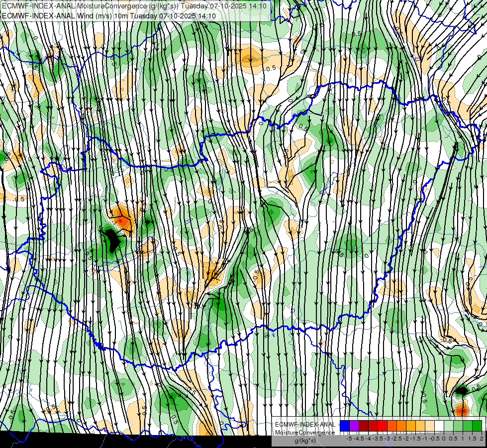Click the white legend swatch left of 0
The width and height of the screenshot is (487, 448).
pos(439,426)
